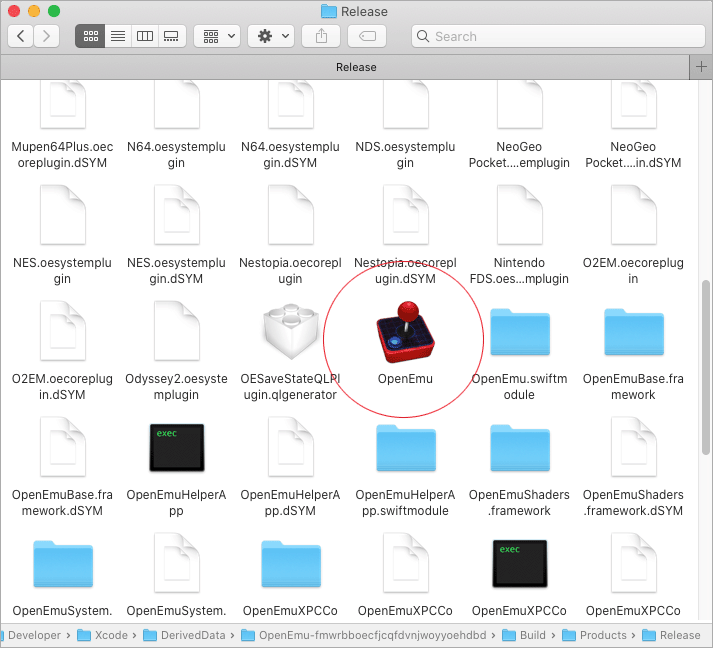
Task: Select N64.oesystemplugin file
Action: click(x=176, y=105)
